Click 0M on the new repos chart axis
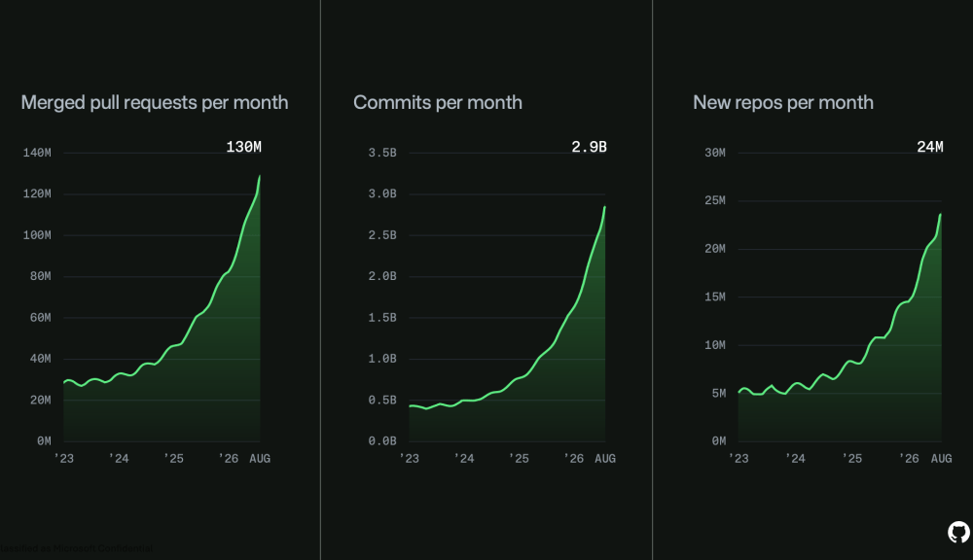Screen dimensions: 973x560 click(719, 441)
